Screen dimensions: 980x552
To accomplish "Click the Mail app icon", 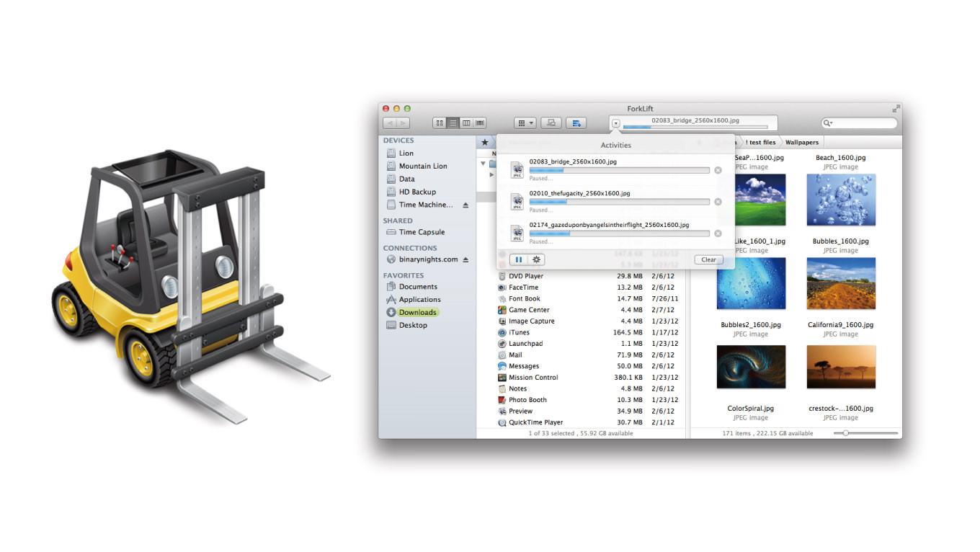I will click(502, 355).
